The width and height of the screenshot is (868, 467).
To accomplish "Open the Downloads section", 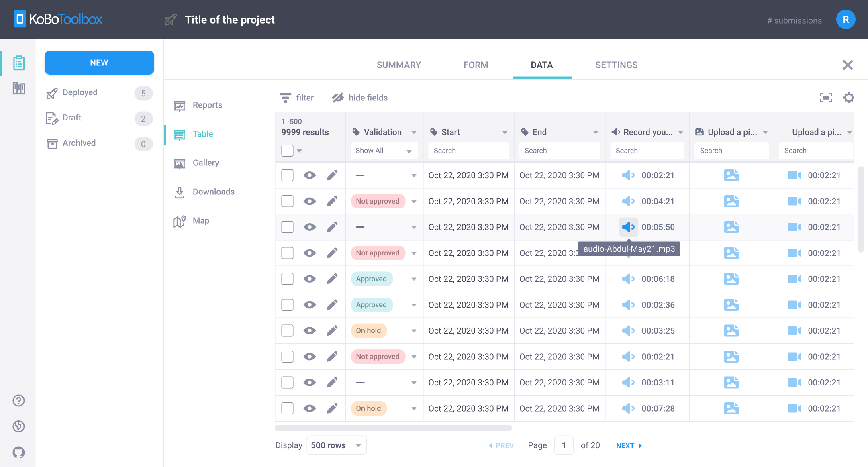I will [x=213, y=192].
